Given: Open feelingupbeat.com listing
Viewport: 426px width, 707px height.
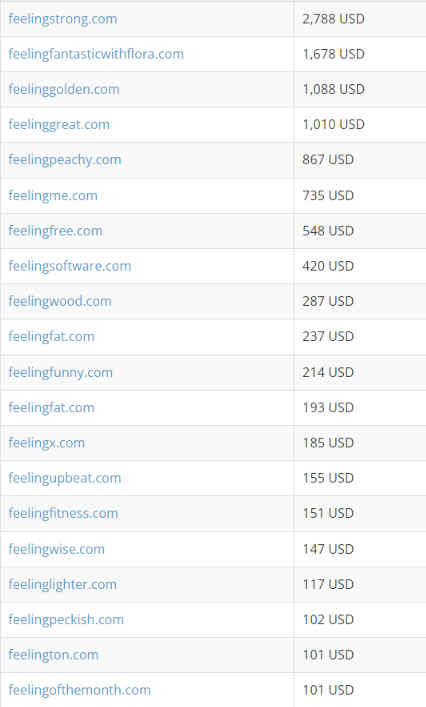Looking at the screenshot, I should [x=64, y=478].
